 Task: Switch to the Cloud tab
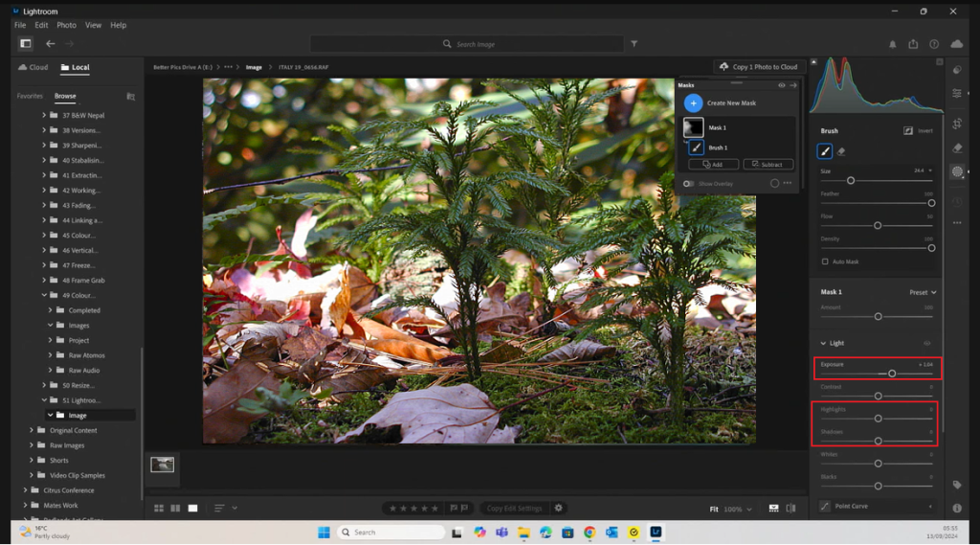(x=33, y=68)
